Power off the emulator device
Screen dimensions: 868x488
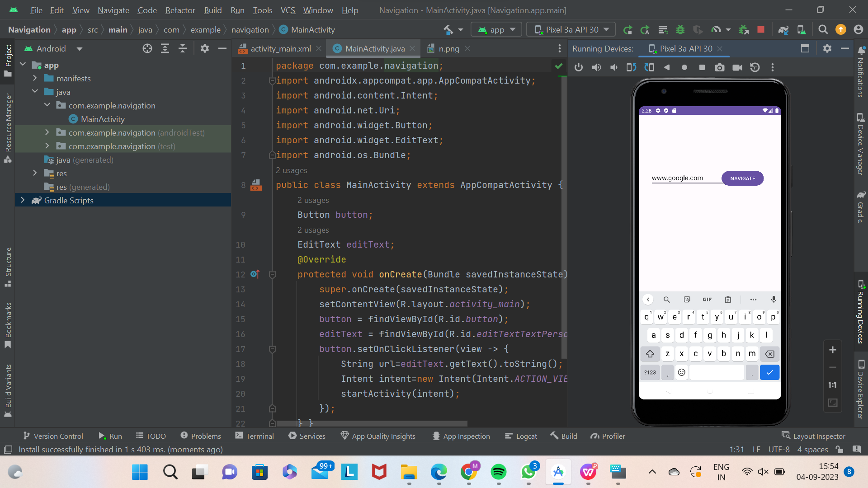(579, 67)
